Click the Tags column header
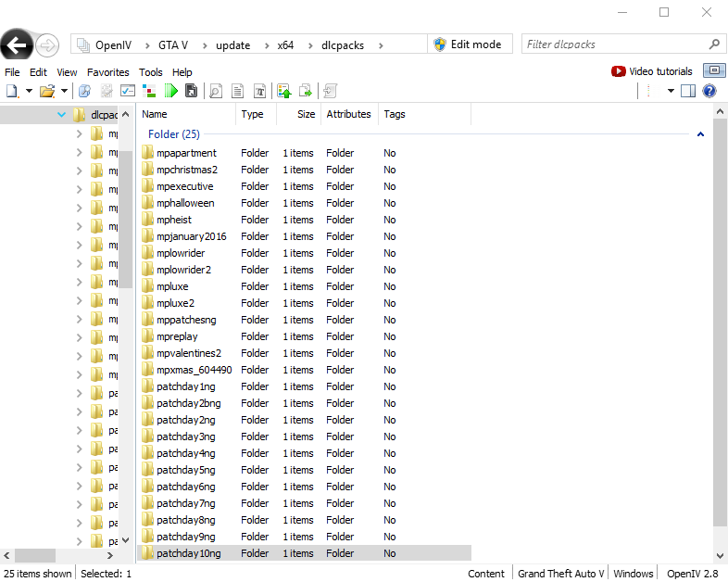Viewport: 728px width, 582px height. (x=425, y=114)
